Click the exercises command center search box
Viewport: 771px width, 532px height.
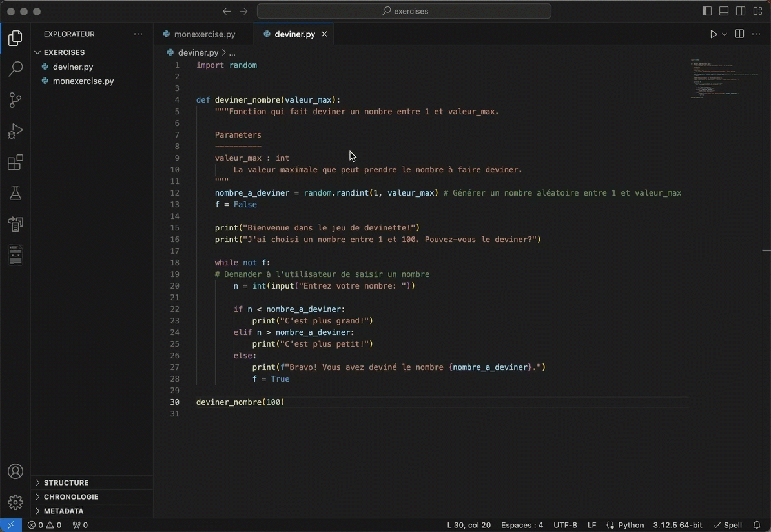(404, 12)
